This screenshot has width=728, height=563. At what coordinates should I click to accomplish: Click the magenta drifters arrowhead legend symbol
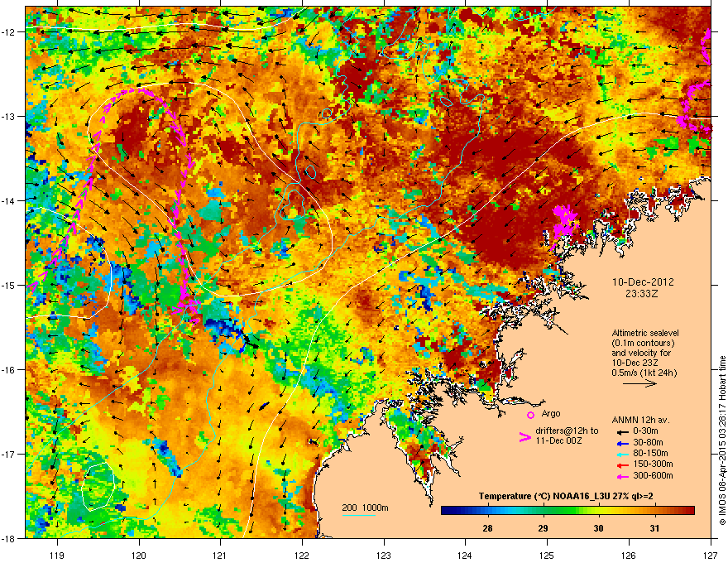point(524,437)
